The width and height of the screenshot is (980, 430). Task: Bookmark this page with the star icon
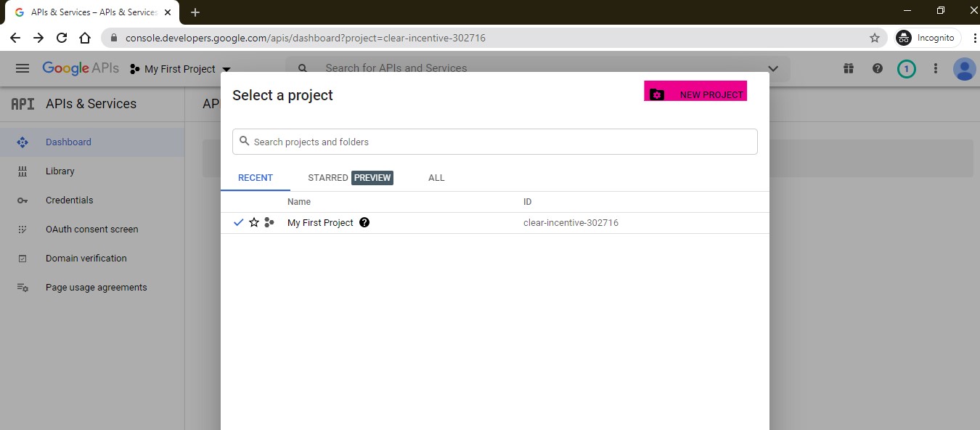tap(875, 38)
